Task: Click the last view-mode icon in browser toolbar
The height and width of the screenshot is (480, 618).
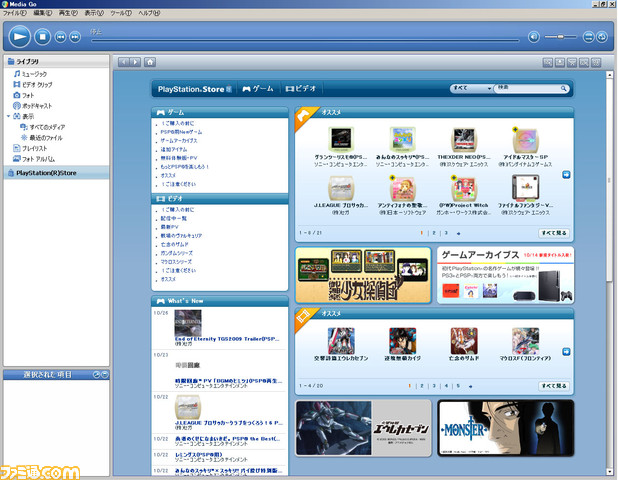Action: 596,62
